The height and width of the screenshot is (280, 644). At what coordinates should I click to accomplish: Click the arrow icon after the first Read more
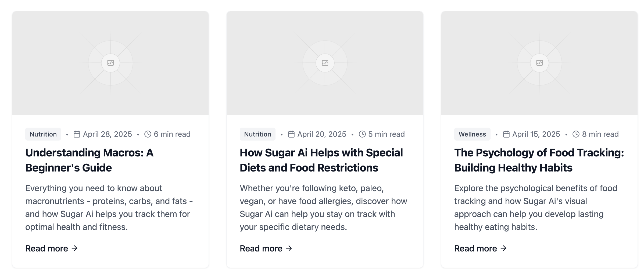(75, 248)
